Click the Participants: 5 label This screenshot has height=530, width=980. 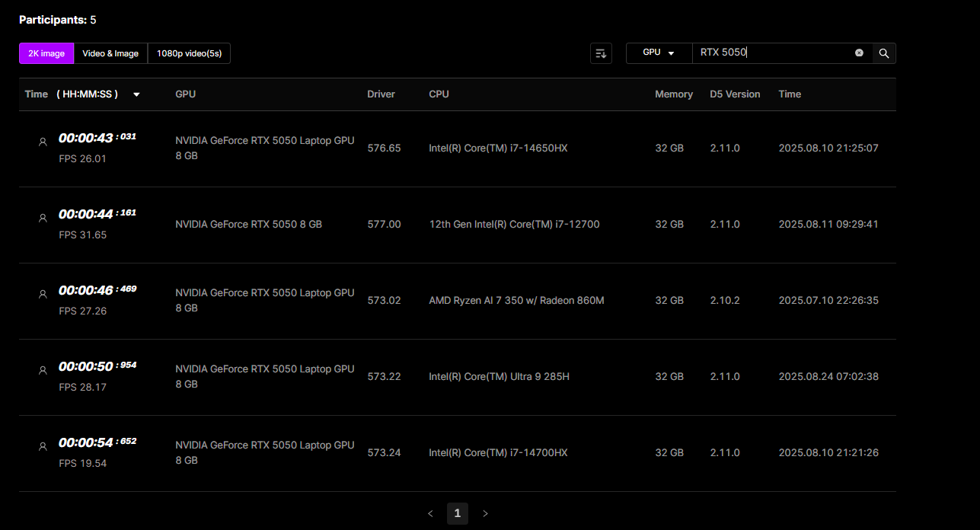pos(58,20)
